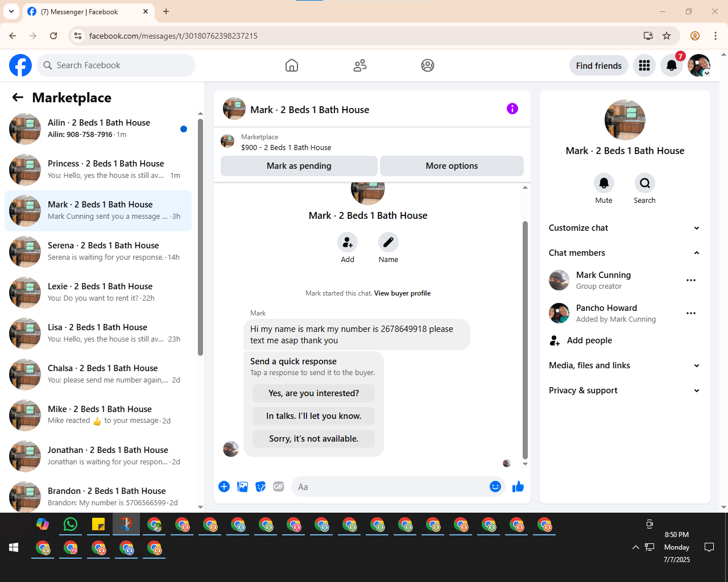
Task: Show hidden system tray icons chevron
Action: click(635, 547)
